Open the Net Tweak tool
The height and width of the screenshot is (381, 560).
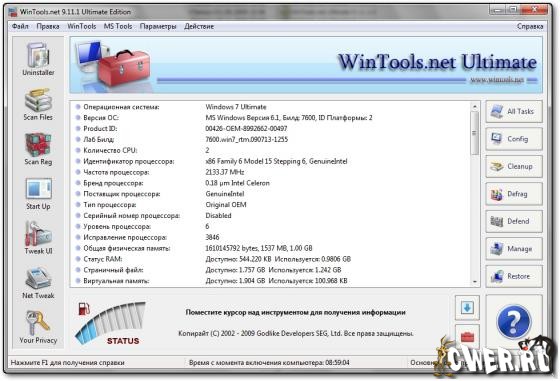tap(38, 283)
